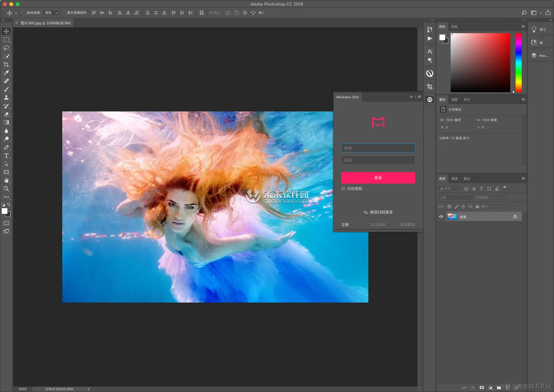Screen dimensions: 554x392
Task: Select the Eraser tool
Action: (x=6, y=114)
